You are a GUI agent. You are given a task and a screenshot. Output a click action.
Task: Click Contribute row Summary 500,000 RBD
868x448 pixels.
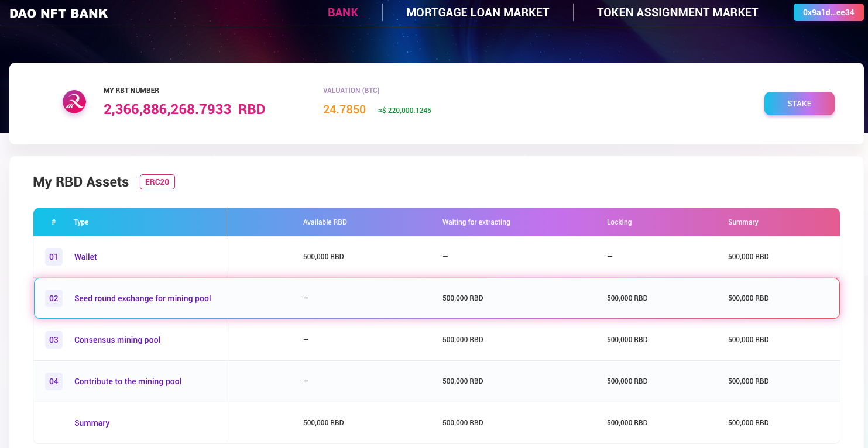(x=749, y=381)
